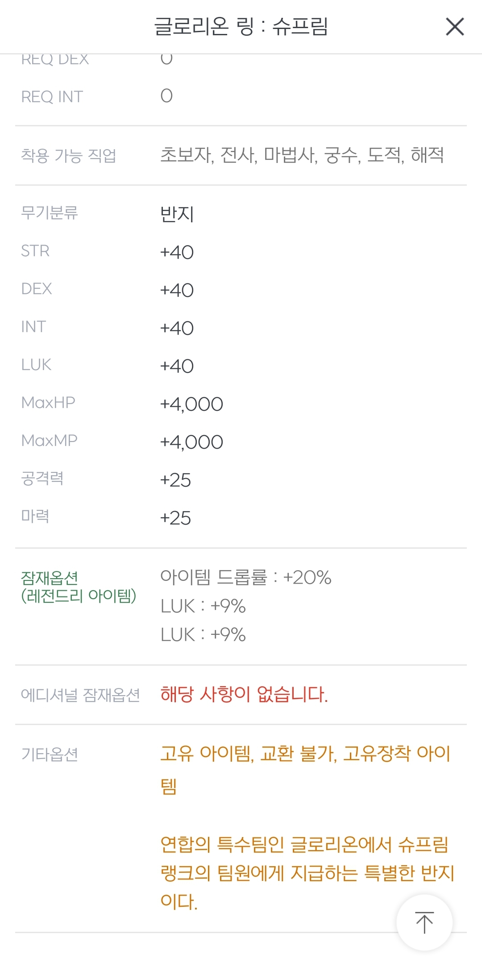This screenshot has height=980, width=482.
Task: Tap the 에디셔널 잠재옵션 label
Action: point(80,695)
